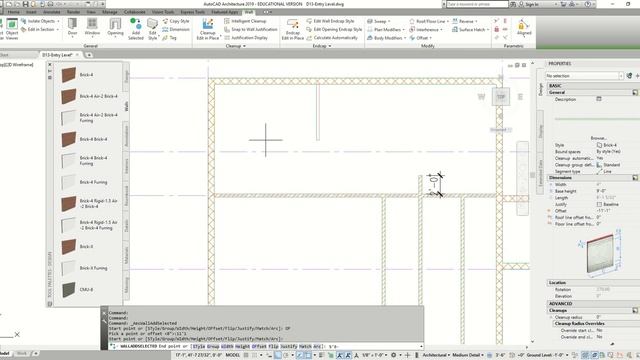Open the Manage ribbon tab

pos(109,12)
